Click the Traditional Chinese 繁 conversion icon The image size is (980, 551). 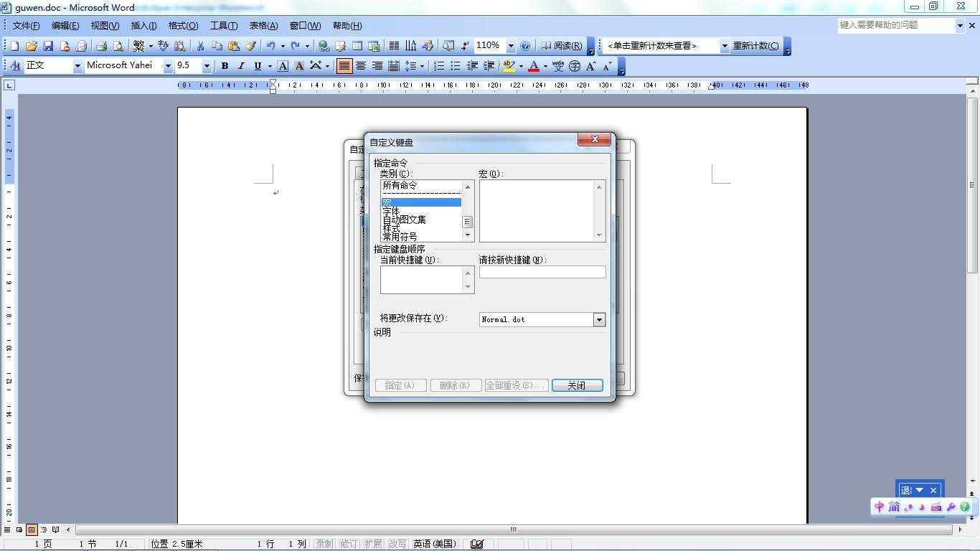click(x=138, y=46)
